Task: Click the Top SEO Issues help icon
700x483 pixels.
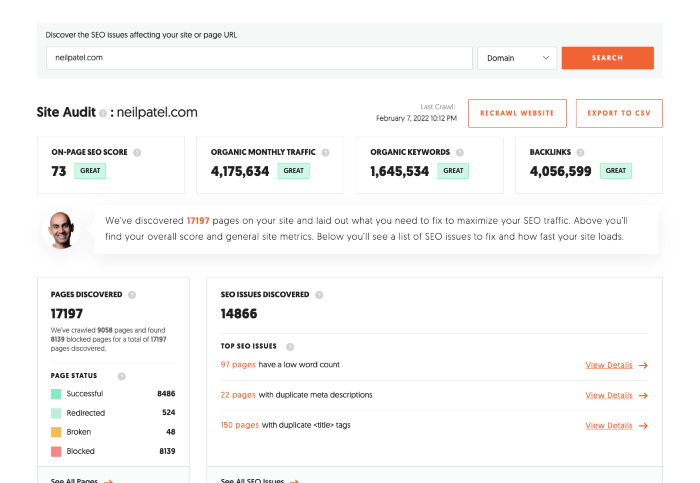Action: (x=290, y=347)
